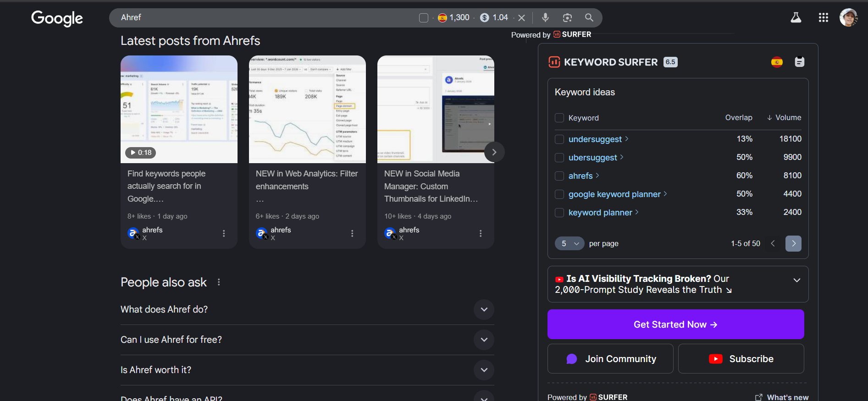This screenshot has width=868, height=401.
Task: Open options menu on Social Media Manager post
Action: point(481,233)
